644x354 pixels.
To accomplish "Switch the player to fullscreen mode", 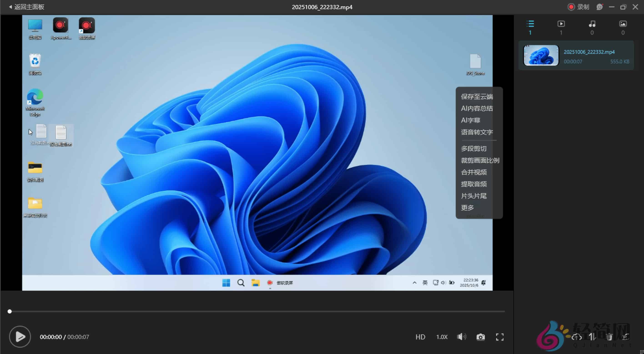I will 500,337.
